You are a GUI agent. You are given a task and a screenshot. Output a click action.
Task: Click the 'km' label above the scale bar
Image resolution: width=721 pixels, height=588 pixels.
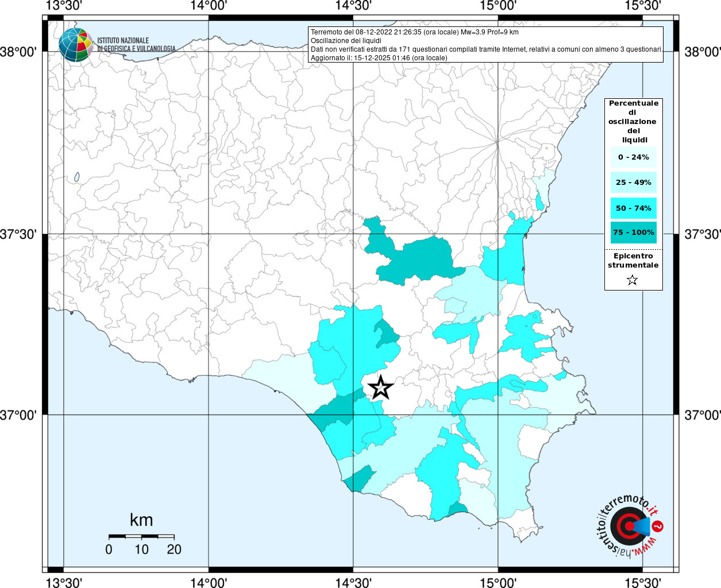[141, 520]
